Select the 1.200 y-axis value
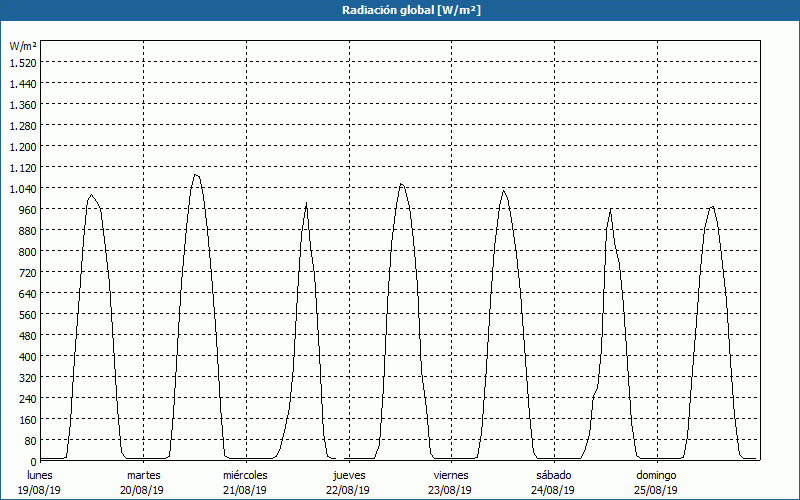 (23, 146)
